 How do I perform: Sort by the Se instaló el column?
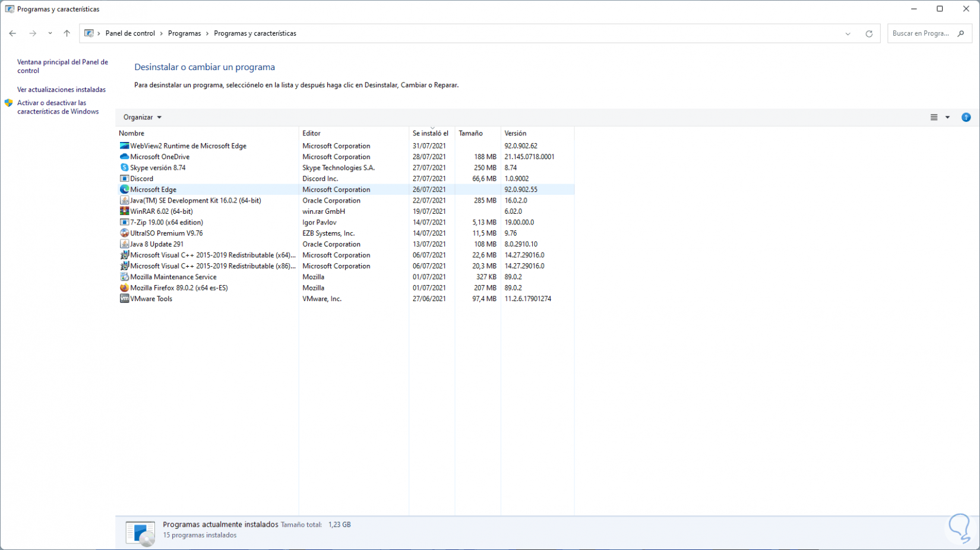(x=432, y=133)
